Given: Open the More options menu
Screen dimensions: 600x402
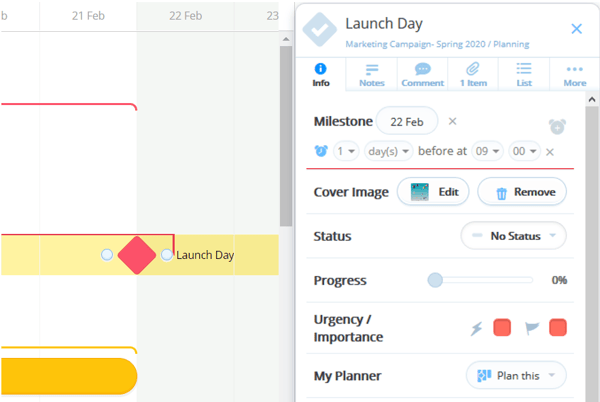Looking at the screenshot, I should coord(575,75).
